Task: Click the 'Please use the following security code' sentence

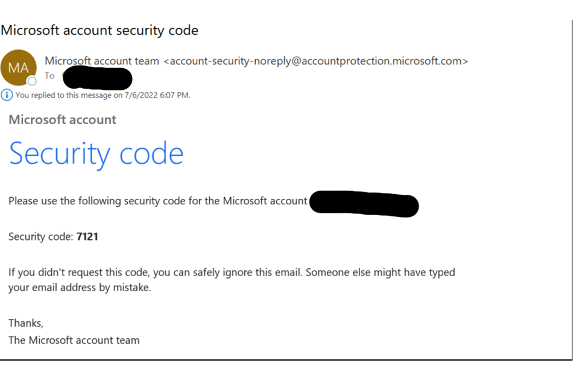Action: pos(158,201)
